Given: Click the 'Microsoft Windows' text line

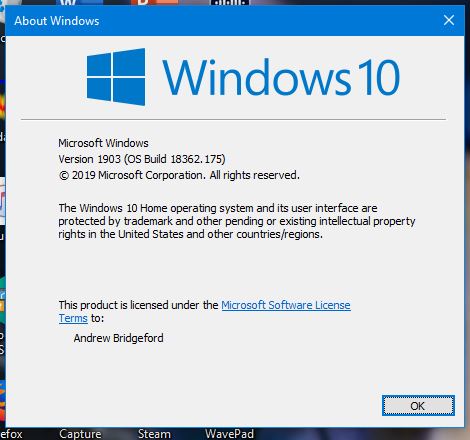Looking at the screenshot, I should (103, 143).
